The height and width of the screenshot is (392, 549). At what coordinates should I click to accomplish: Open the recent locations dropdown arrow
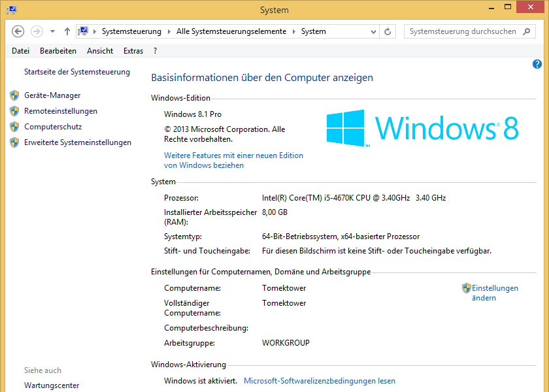(52, 31)
